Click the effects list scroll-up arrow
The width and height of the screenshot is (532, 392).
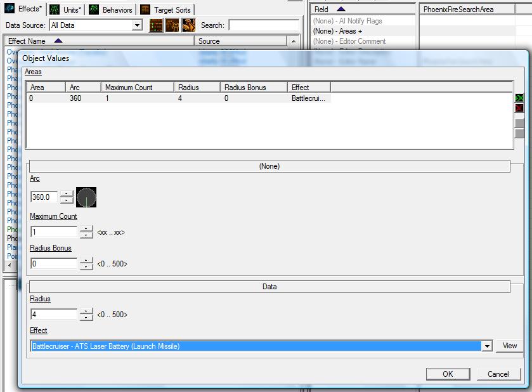click(x=294, y=41)
